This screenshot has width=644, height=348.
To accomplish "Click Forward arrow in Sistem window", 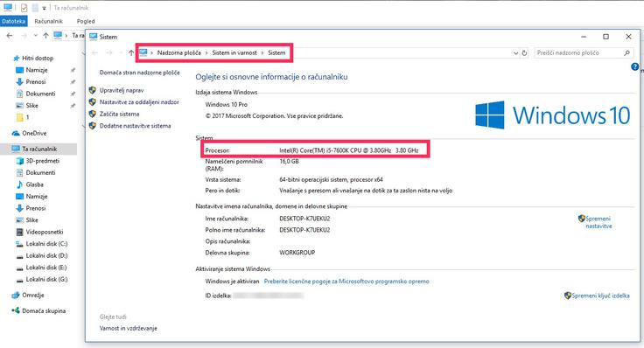I will pos(109,53).
